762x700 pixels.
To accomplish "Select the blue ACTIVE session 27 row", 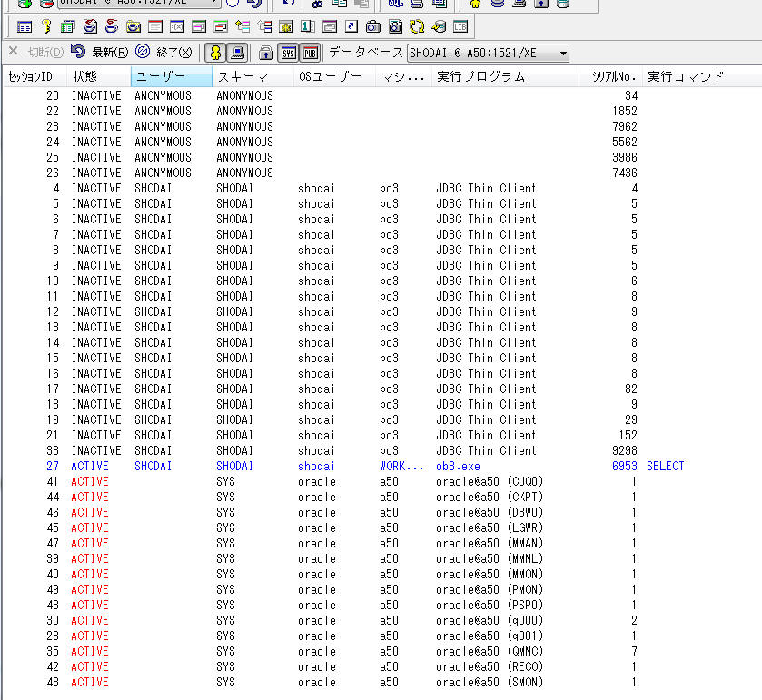I will tap(272, 466).
